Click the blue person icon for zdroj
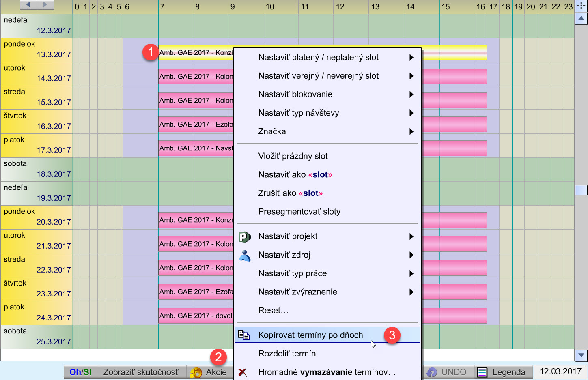 click(x=245, y=255)
